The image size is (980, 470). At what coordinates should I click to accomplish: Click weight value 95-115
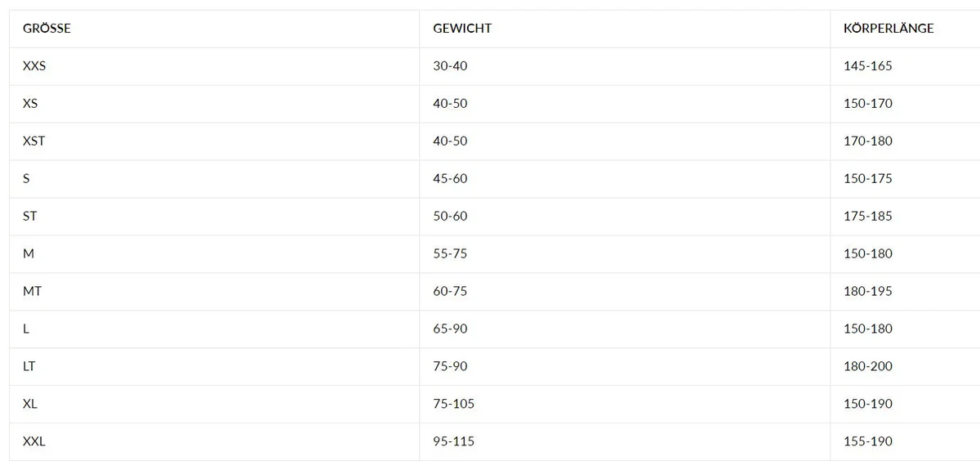[453, 442]
